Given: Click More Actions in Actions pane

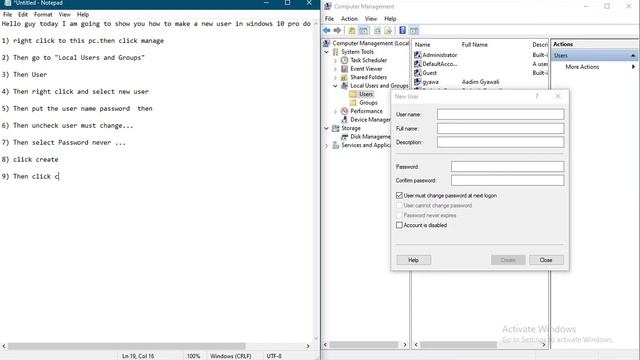Looking at the screenshot, I should tap(582, 67).
